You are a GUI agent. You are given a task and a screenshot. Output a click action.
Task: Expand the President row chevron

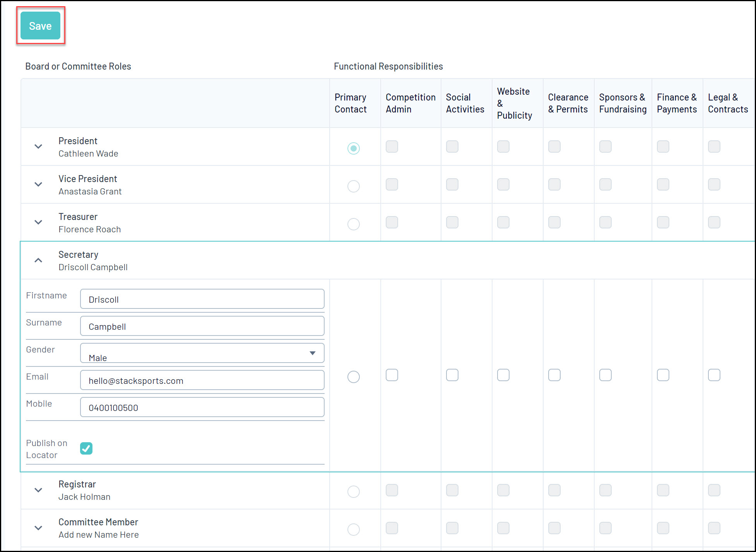pyautogui.click(x=38, y=147)
